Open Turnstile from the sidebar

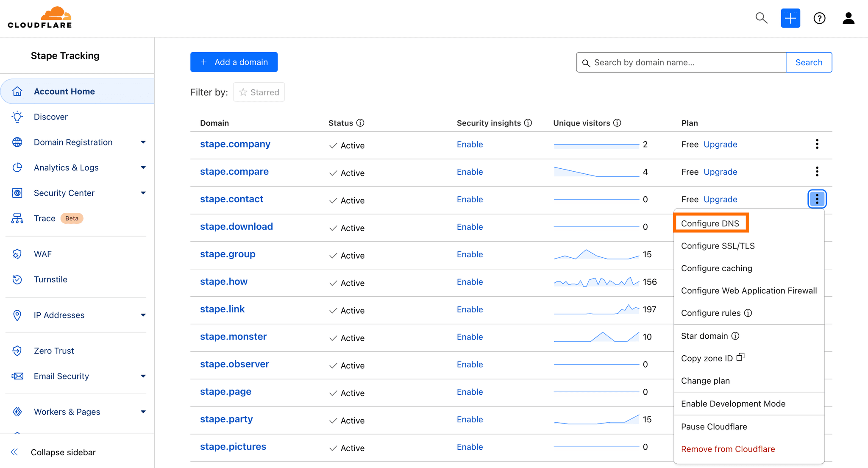[50, 279]
